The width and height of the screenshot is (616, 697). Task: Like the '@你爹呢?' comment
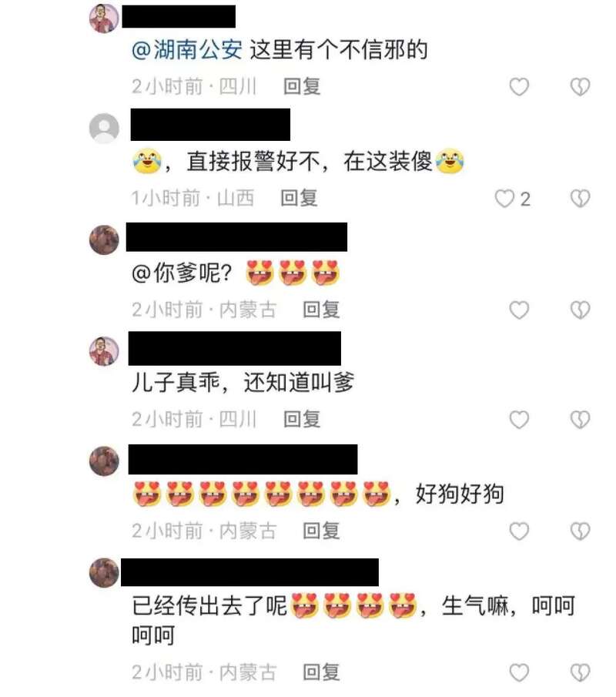(519, 310)
